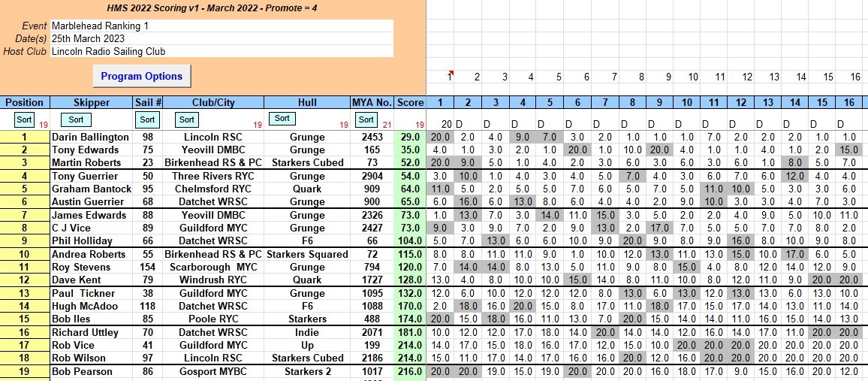
Task: Click the Program Options button
Action: tap(142, 76)
